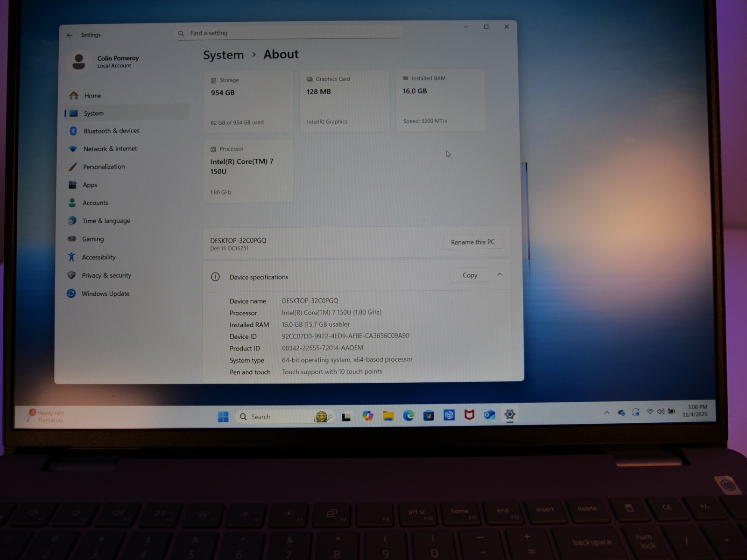Open Gaming settings
The width and height of the screenshot is (747, 560).
[x=126, y=239]
